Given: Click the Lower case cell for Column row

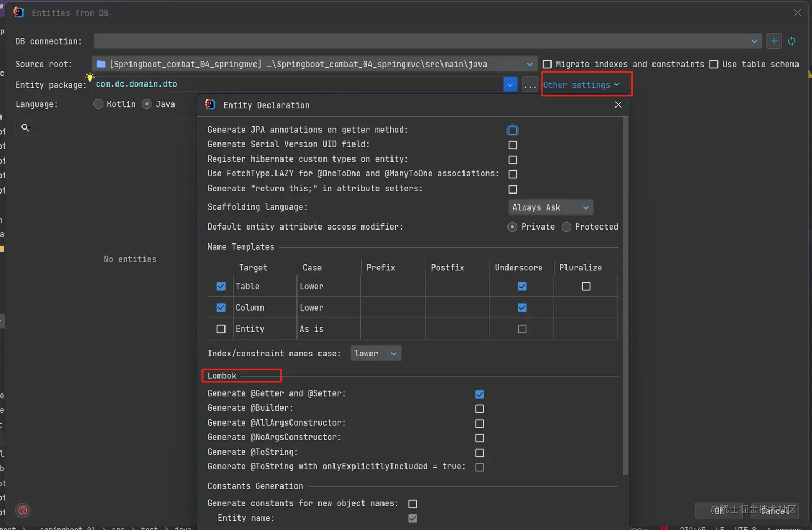Looking at the screenshot, I should click(329, 307).
